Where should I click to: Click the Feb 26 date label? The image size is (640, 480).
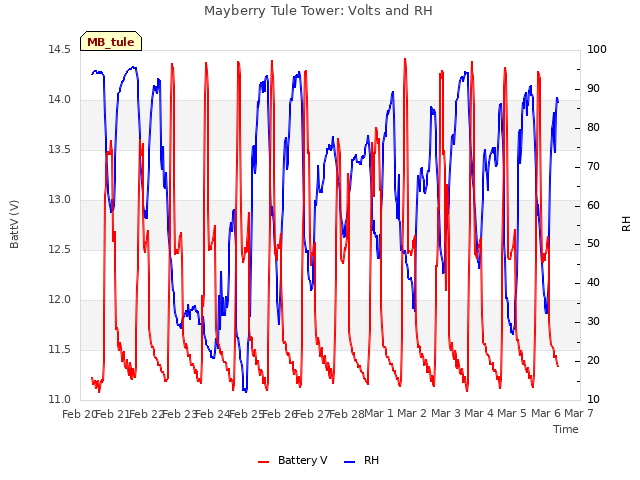pyautogui.click(x=279, y=414)
